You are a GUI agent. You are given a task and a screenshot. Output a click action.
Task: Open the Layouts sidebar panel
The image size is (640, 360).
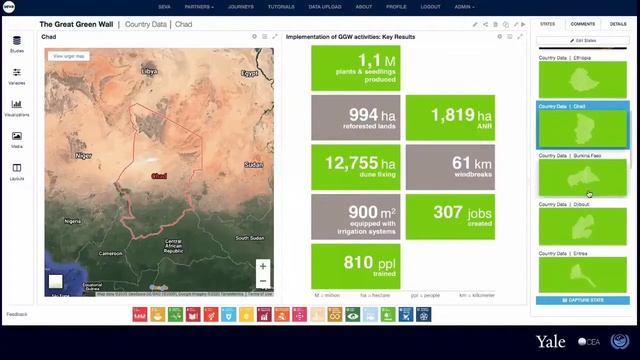(x=17, y=172)
